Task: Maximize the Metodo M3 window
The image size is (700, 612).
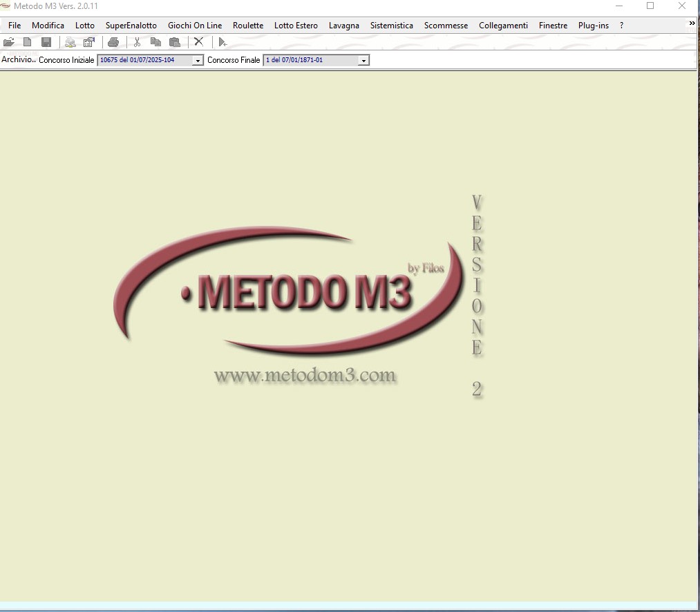Action: tap(650, 6)
